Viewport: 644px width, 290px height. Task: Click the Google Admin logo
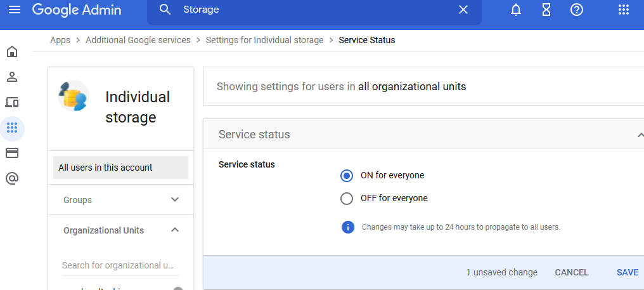[x=77, y=10]
